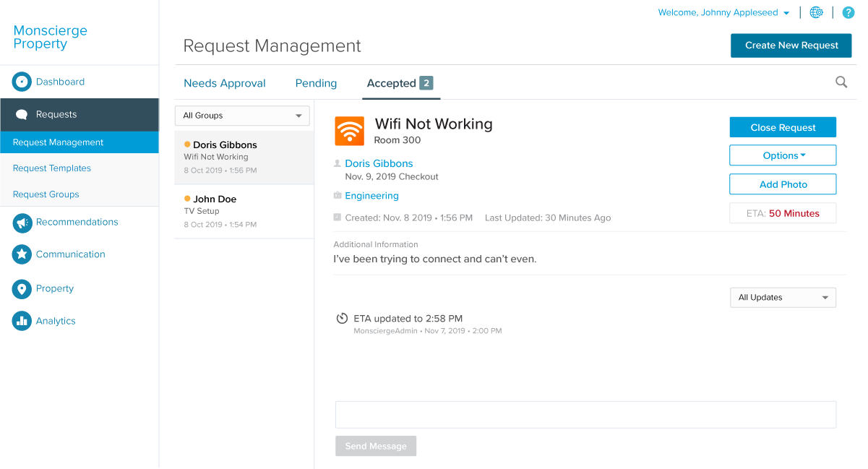868x469 pixels.
Task: Switch to the Needs Approval tab
Action: point(225,83)
